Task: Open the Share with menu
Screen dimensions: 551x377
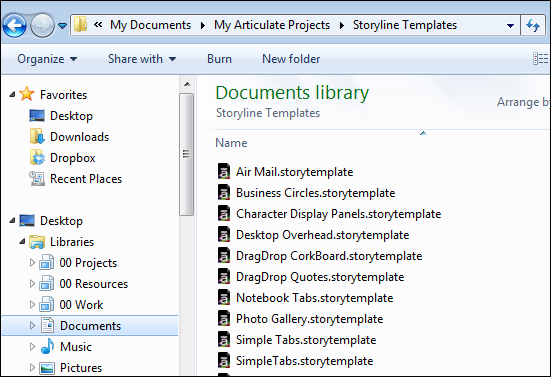Action: pyautogui.click(x=142, y=59)
